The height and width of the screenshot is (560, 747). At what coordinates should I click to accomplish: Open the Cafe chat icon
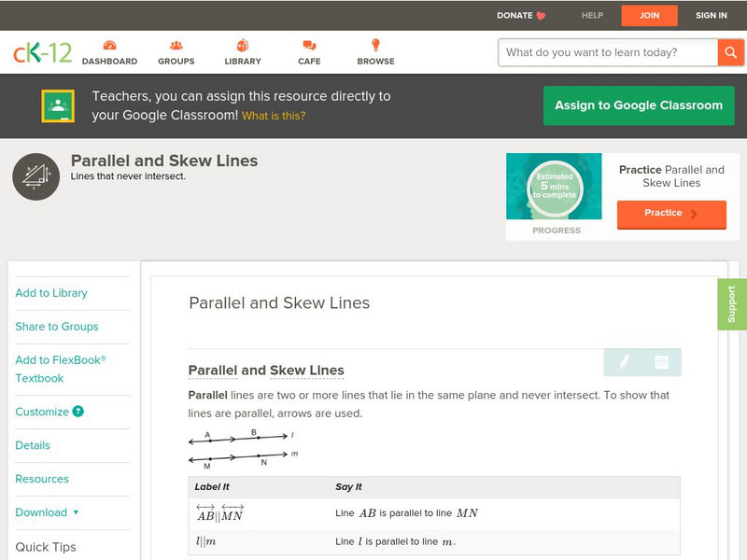(x=309, y=46)
